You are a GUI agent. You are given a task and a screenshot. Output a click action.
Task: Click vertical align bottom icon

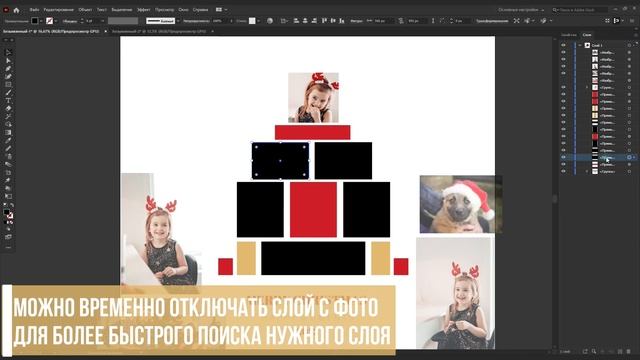point(342,21)
